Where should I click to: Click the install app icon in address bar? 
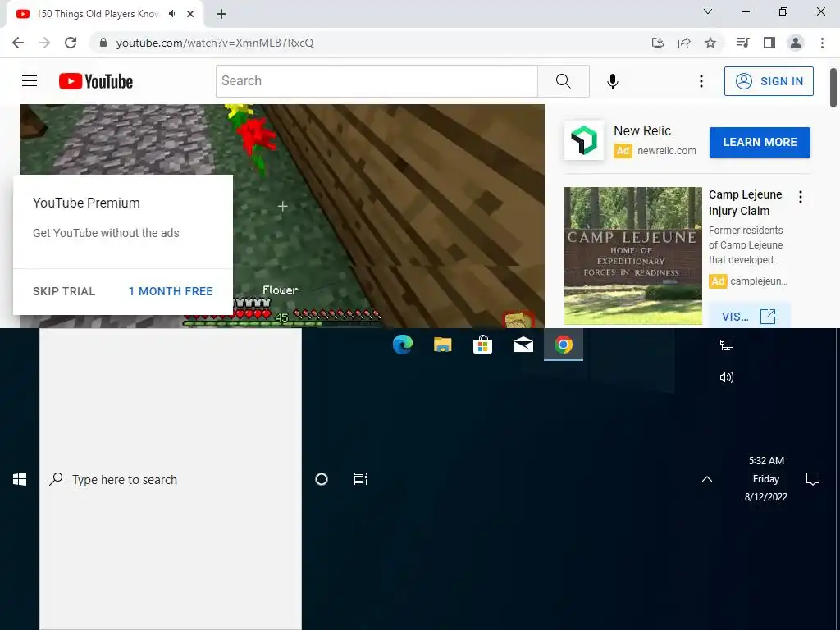pyautogui.click(x=657, y=43)
